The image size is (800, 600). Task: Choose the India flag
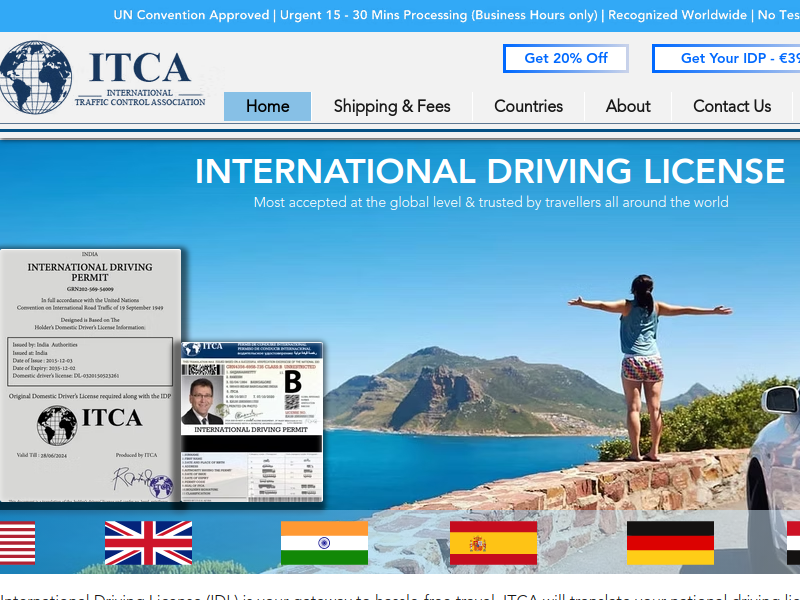324,543
